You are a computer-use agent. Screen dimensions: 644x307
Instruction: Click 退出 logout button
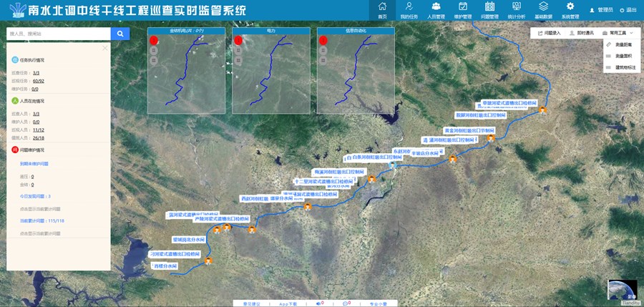[628, 10]
